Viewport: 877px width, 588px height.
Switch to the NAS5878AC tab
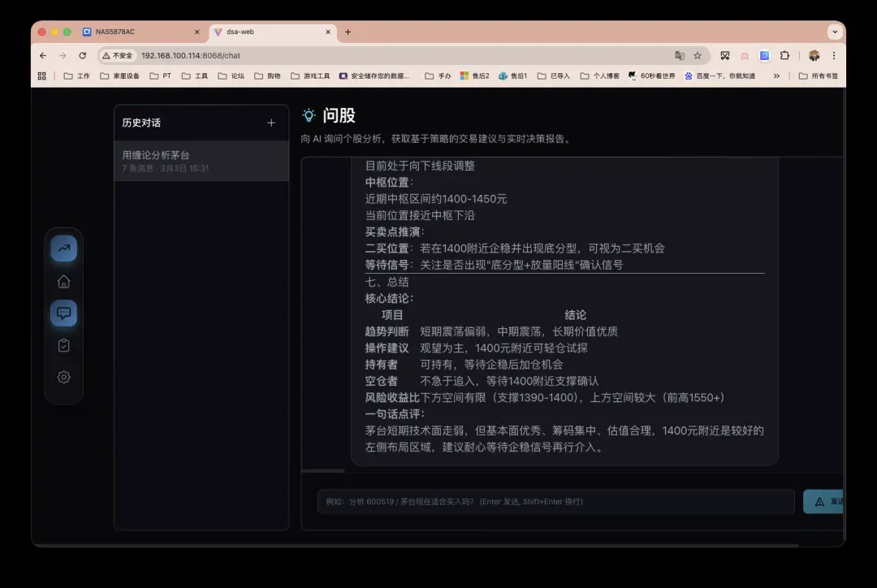point(138,32)
